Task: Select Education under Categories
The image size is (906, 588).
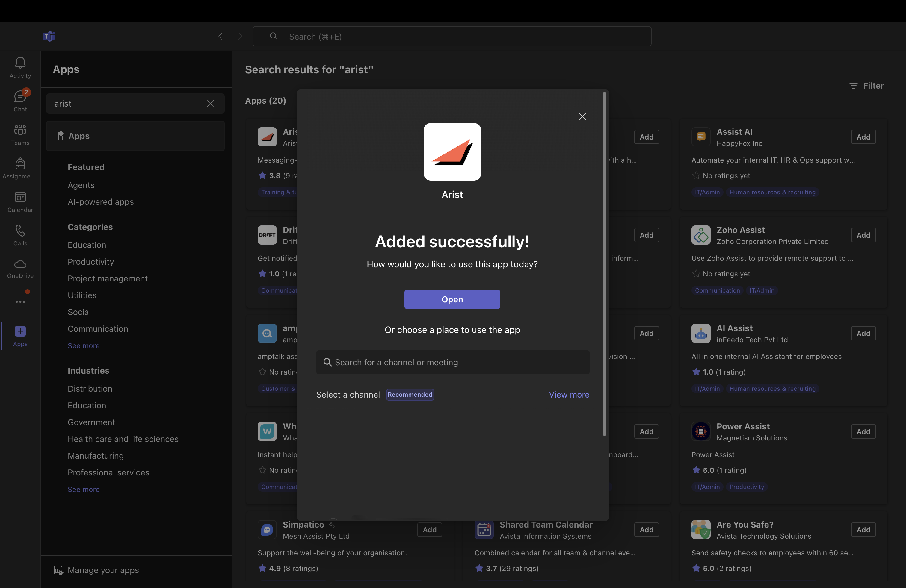Action: pos(87,245)
